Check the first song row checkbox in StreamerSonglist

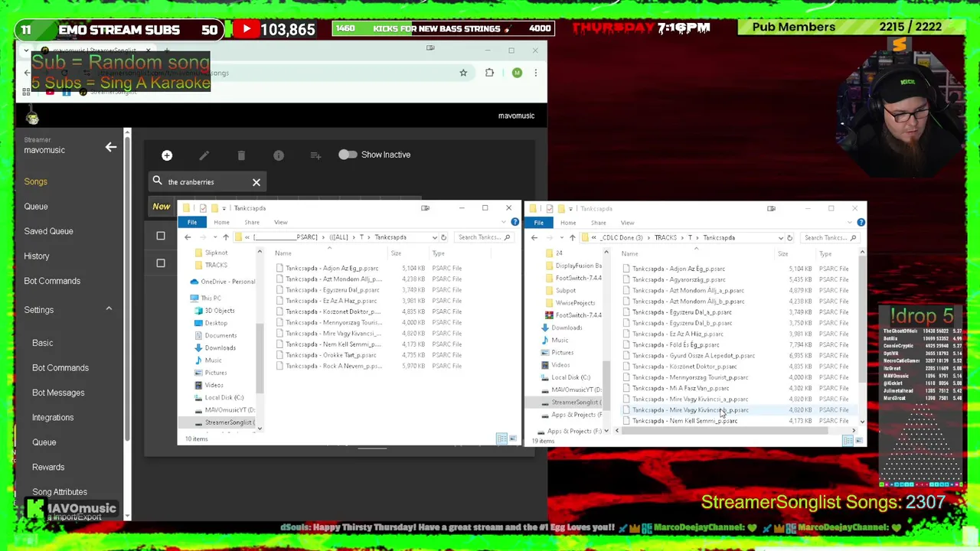pos(161,236)
